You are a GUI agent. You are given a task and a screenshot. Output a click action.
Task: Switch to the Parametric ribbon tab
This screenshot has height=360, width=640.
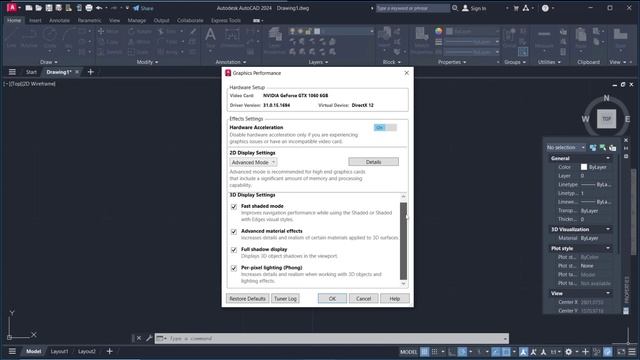(89, 20)
